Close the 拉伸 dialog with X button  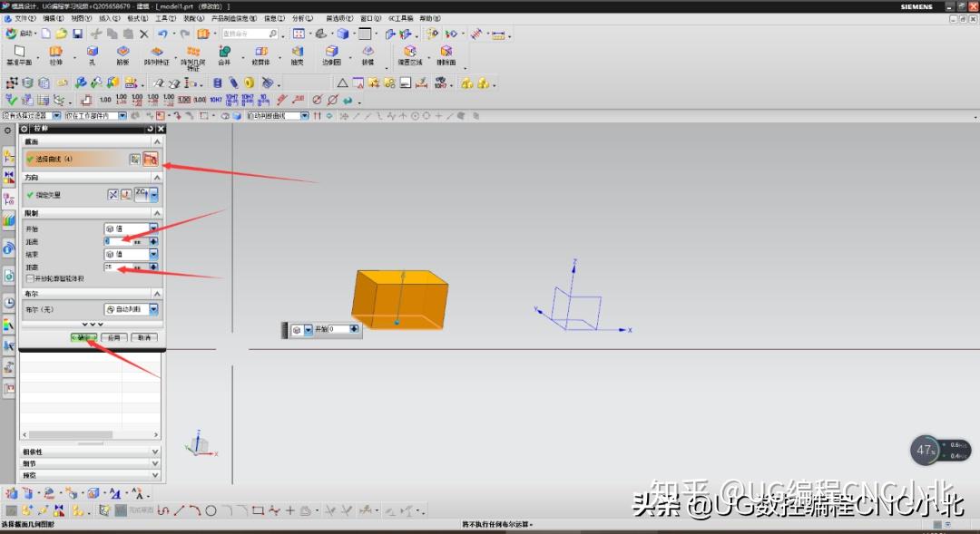click(159, 129)
